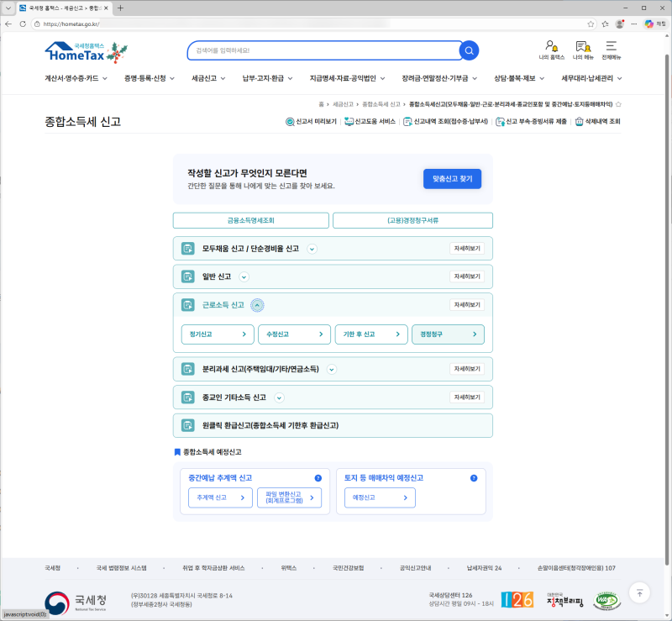This screenshot has width=672, height=621.
Task: Click 예정신고 button
Action: tap(380, 498)
